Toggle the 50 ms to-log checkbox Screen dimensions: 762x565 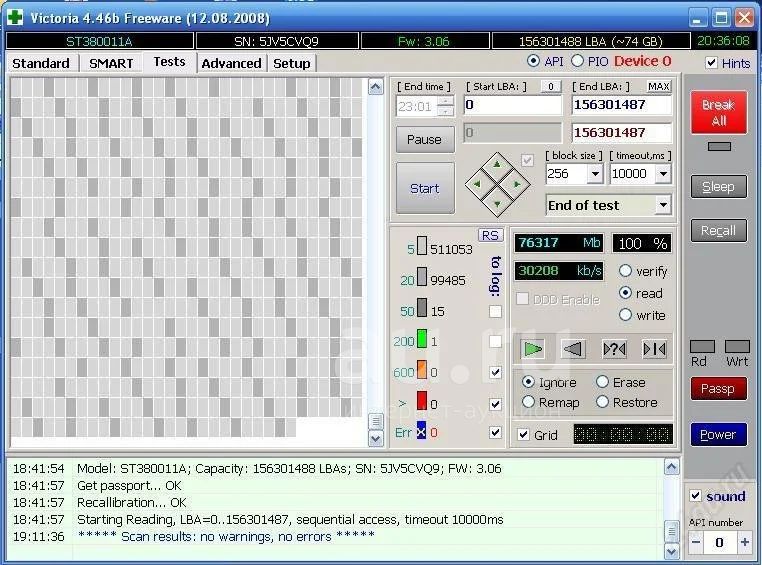(495, 311)
